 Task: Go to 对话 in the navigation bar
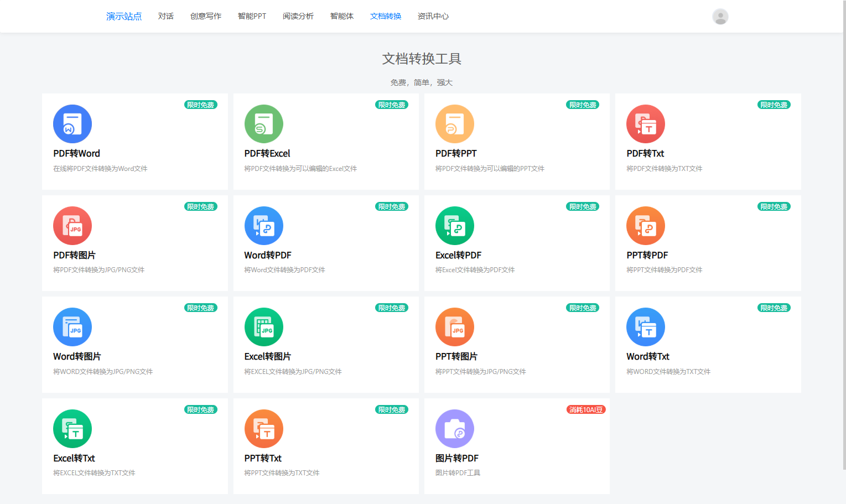[166, 16]
